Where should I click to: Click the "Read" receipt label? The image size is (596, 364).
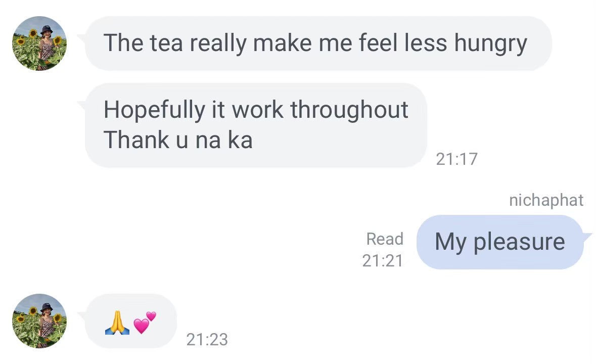tap(385, 239)
